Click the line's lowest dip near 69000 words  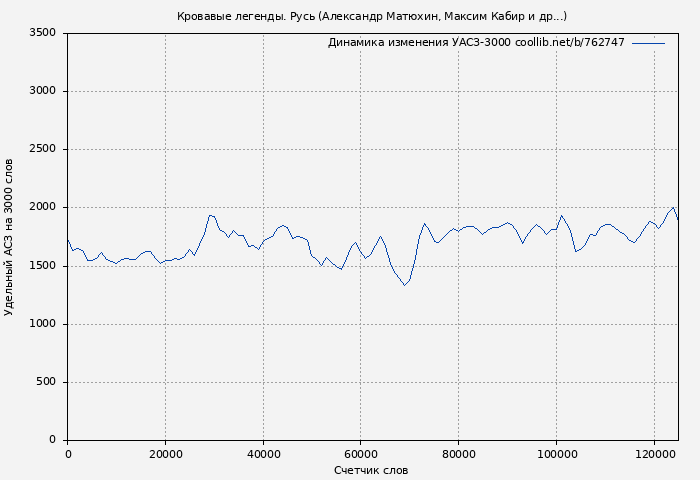pos(405,285)
